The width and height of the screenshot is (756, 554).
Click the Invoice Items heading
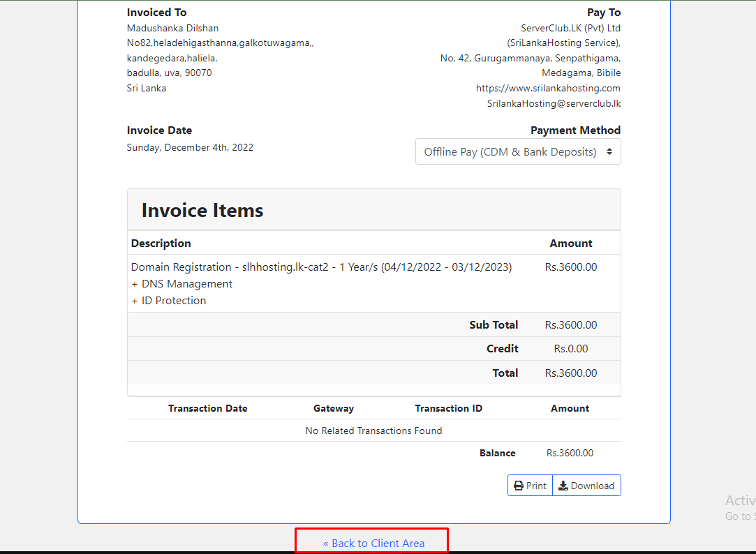pyautogui.click(x=202, y=211)
